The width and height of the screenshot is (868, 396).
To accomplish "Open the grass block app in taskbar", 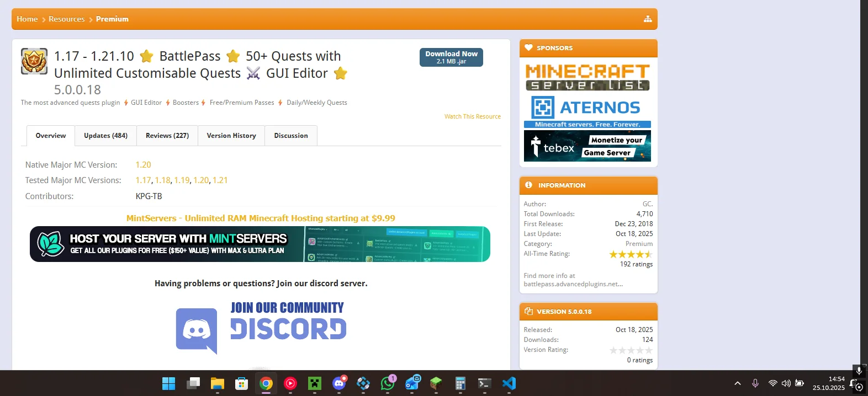I will (436, 383).
